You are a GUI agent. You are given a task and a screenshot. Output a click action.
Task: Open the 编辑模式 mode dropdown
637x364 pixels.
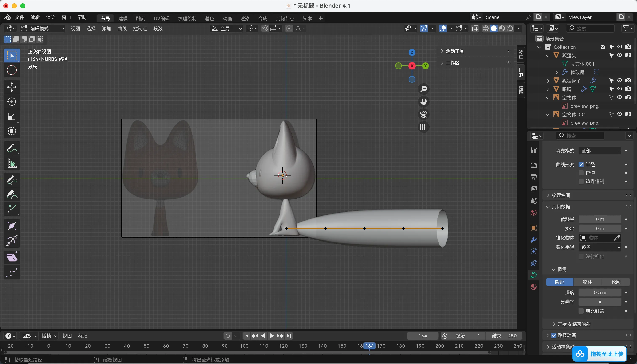pyautogui.click(x=43, y=28)
